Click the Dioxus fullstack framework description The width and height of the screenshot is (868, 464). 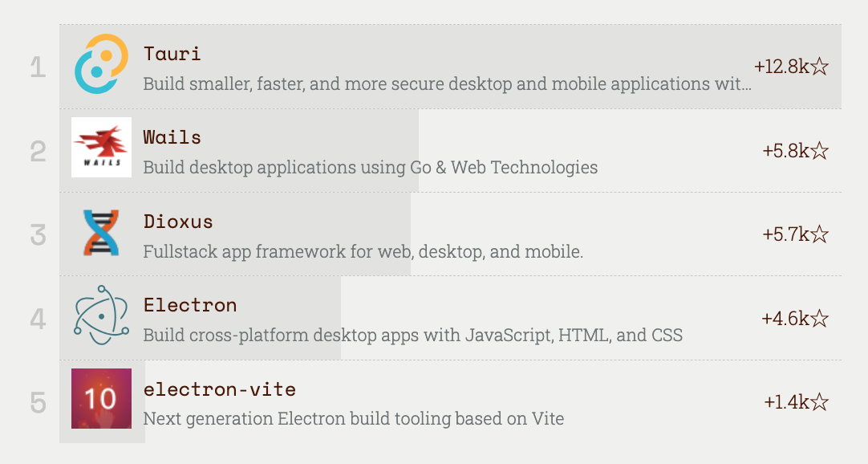(363, 252)
